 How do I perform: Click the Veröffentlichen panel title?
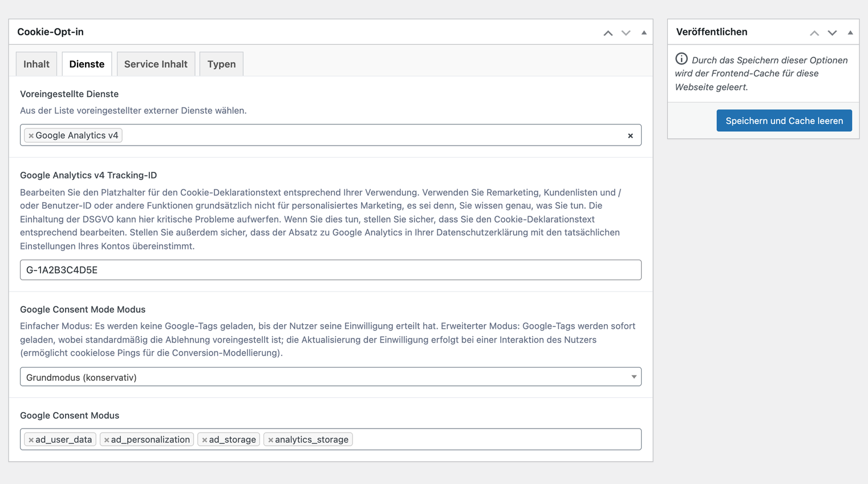coord(712,32)
